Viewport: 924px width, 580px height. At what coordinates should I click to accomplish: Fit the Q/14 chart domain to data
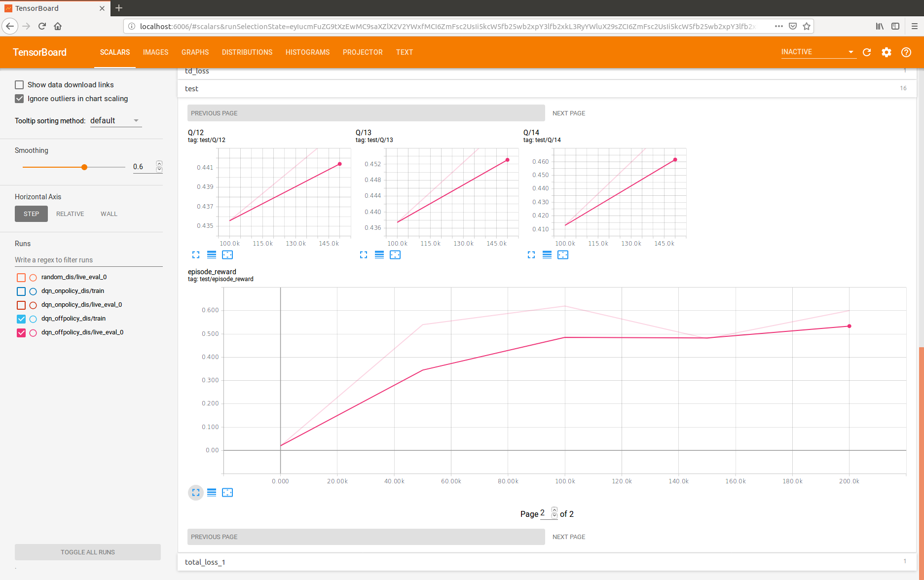[563, 254]
